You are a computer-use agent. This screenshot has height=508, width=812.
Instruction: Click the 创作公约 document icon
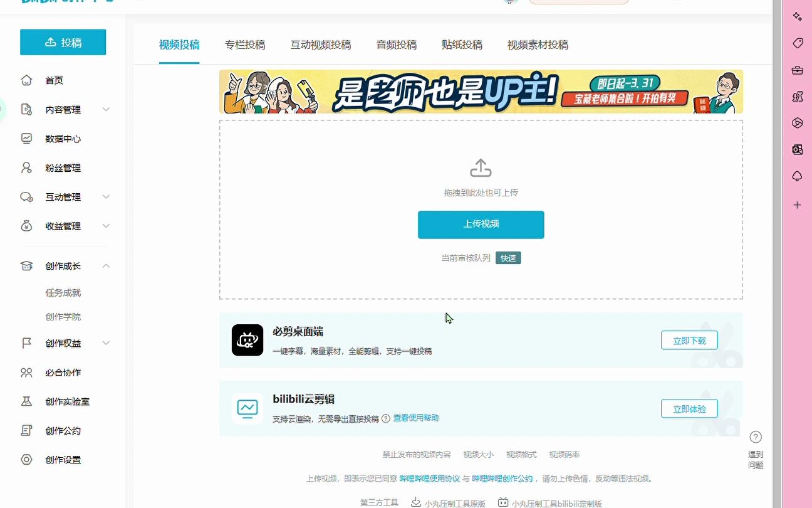coord(26,430)
